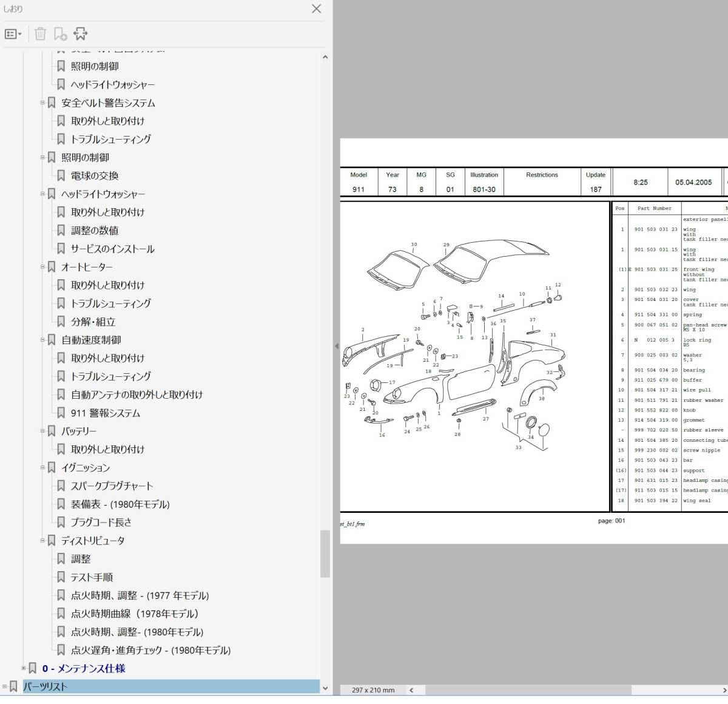Viewport: 728px width, 704px height.
Task: Click the document horizontal scrollbar thumb
Action: point(528,690)
